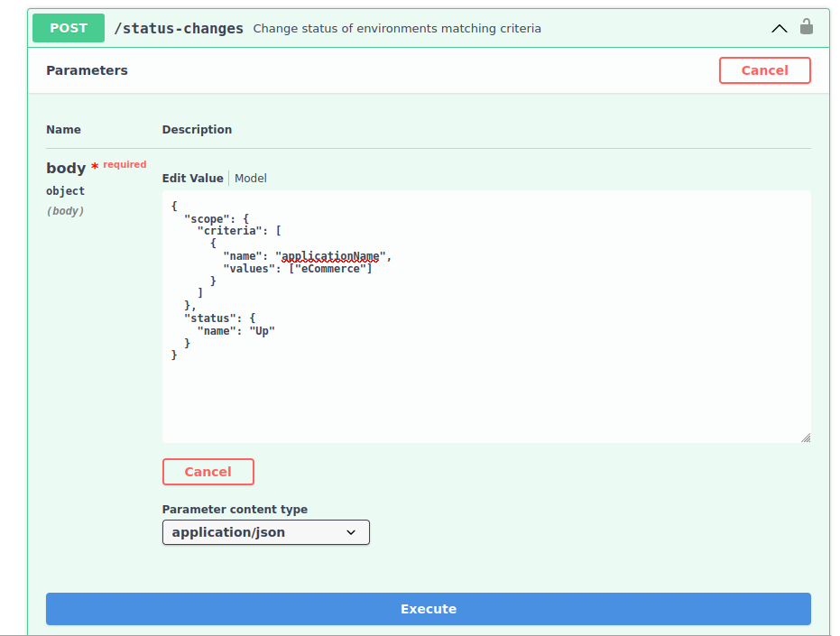Image resolution: width=840 pixels, height=636 pixels.
Task: Place cursor on the "Up" status value
Action: pyautogui.click(x=262, y=331)
